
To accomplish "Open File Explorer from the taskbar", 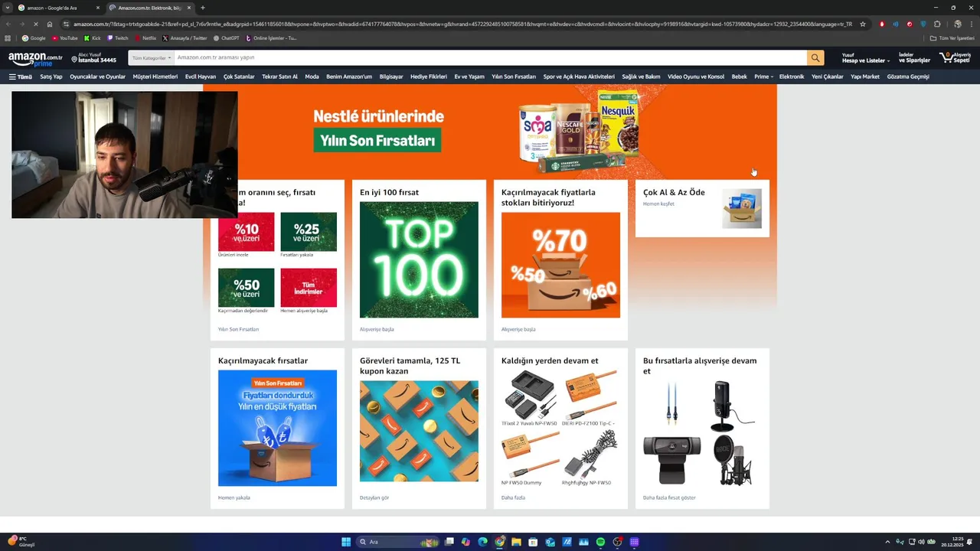I will pyautogui.click(x=517, y=542).
